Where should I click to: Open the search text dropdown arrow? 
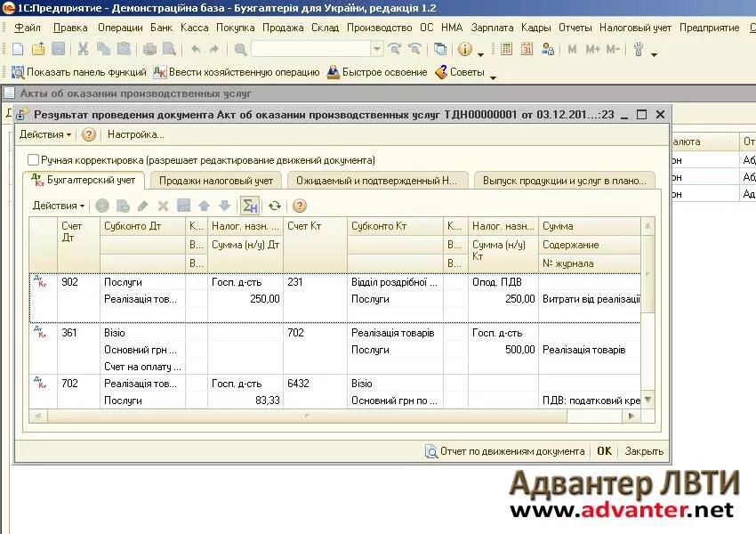tap(377, 49)
